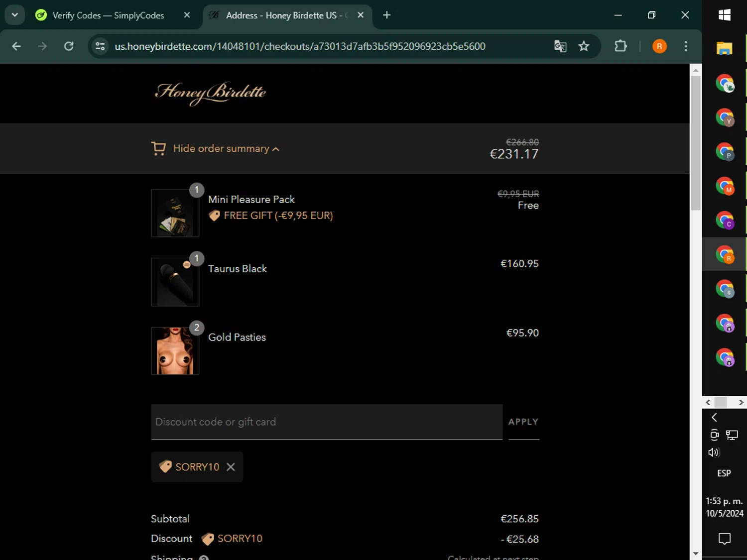Switch the ESP input language

click(724, 473)
